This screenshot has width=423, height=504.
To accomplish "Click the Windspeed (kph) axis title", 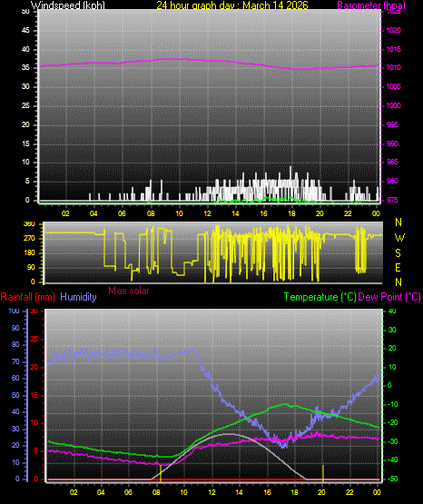I will point(68,5).
